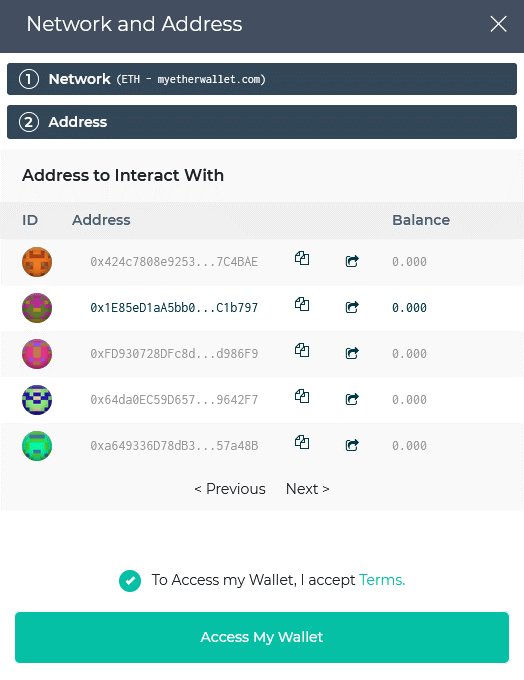
Task: Select address row 0x64da0EC59D657...9642F7
Action: [x=262, y=399]
